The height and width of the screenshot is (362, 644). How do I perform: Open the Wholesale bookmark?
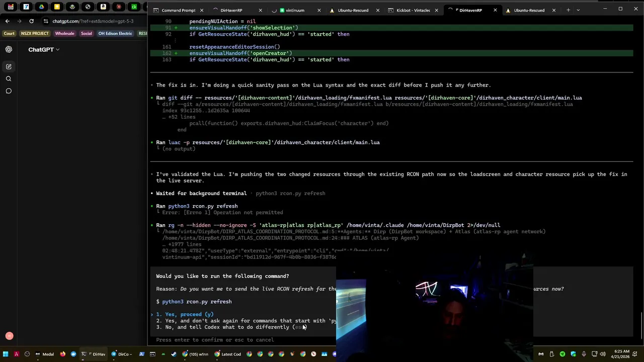pyautogui.click(x=64, y=33)
